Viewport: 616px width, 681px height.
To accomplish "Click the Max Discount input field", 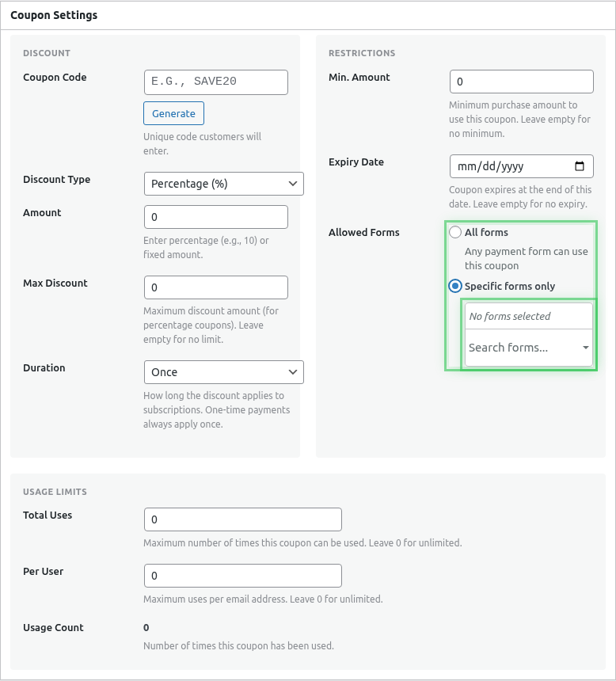I will pyautogui.click(x=215, y=287).
